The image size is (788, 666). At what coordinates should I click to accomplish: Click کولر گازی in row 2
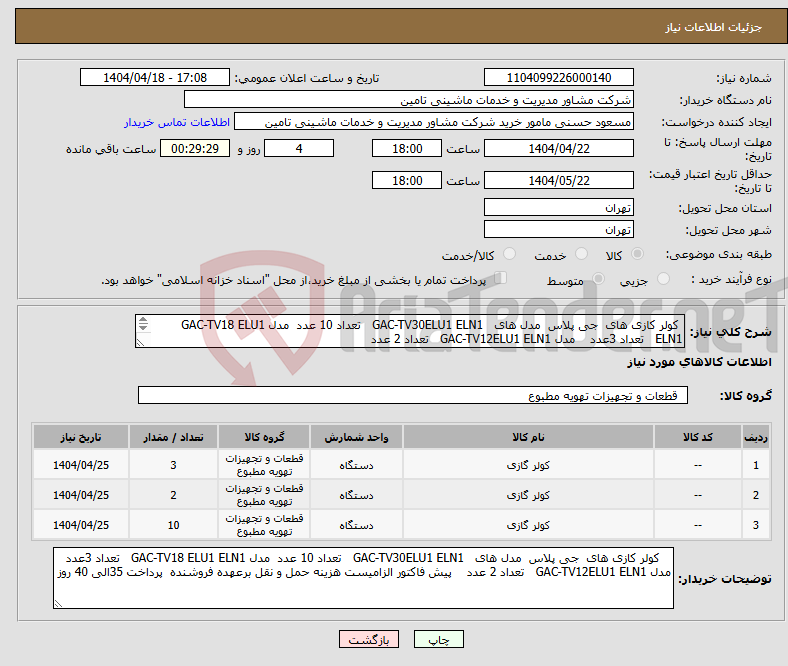coord(528,495)
